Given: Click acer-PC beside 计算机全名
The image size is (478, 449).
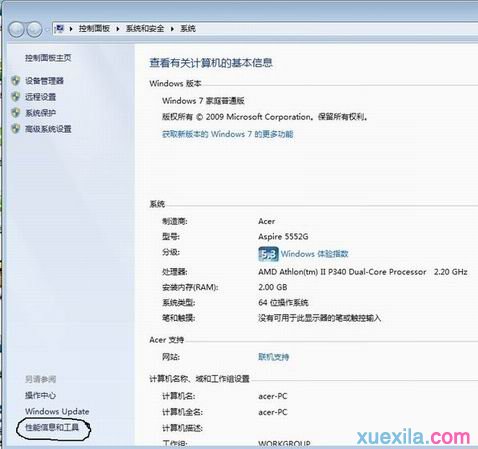Looking at the screenshot, I should (273, 412).
